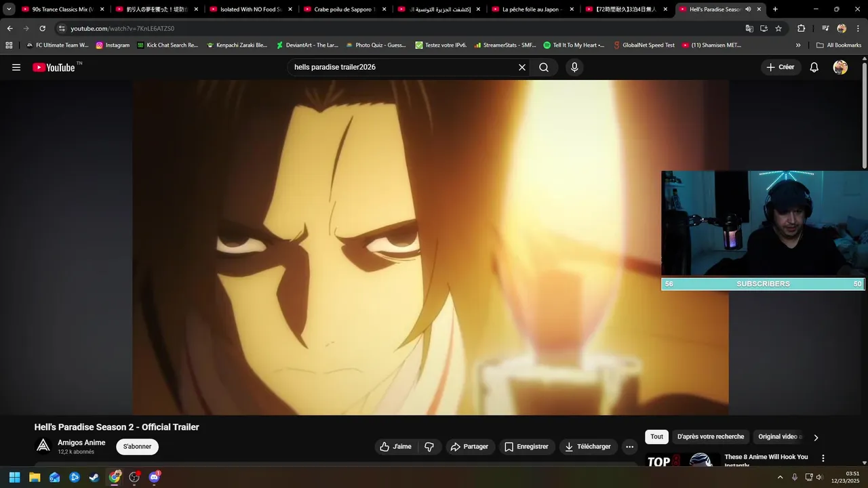The width and height of the screenshot is (868, 488).
Task: Open the Chrome apps grid in bookmarks bar
Action: click(x=9, y=45)
